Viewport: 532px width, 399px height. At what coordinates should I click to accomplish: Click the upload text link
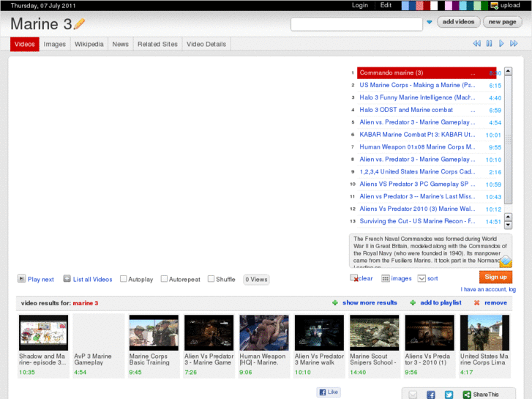click(x=510, y=5)
